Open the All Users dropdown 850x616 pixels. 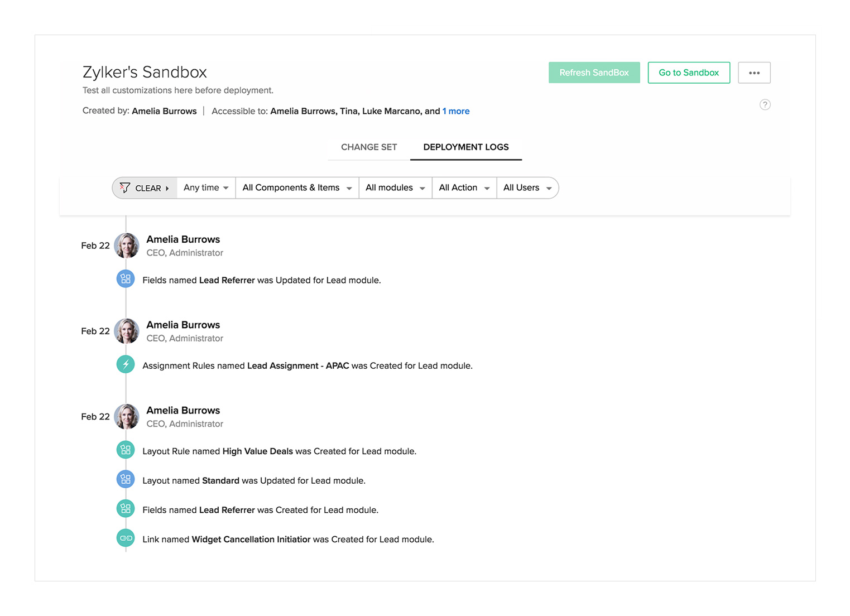pos(527,188)
